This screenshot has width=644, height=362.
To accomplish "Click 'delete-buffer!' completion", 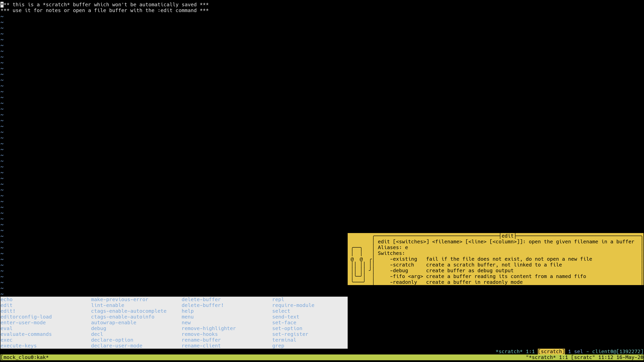I will (203, 305).
